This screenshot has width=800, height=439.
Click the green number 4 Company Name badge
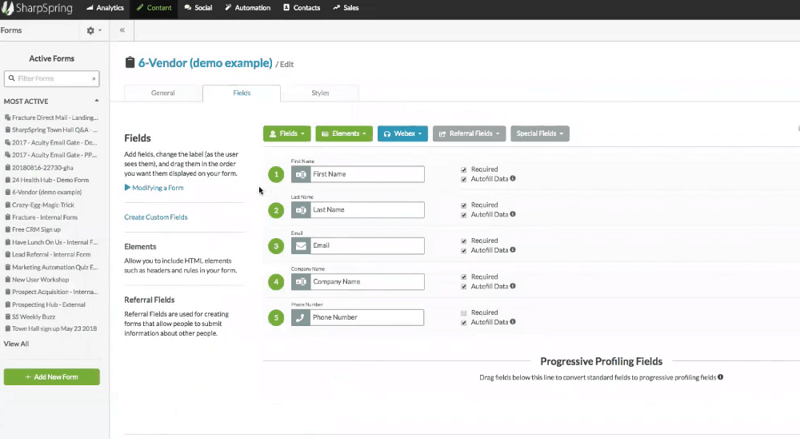click(x=276, y=282)
